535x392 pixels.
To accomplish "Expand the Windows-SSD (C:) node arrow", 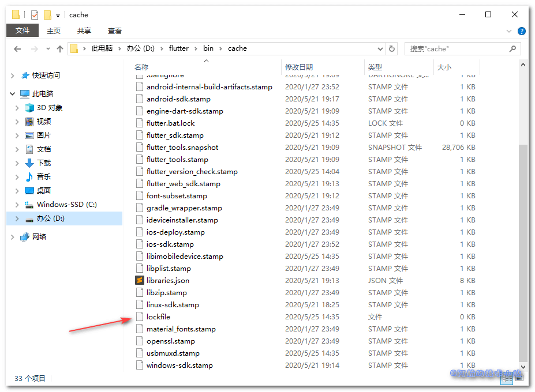I will click(x=17, y=205).
